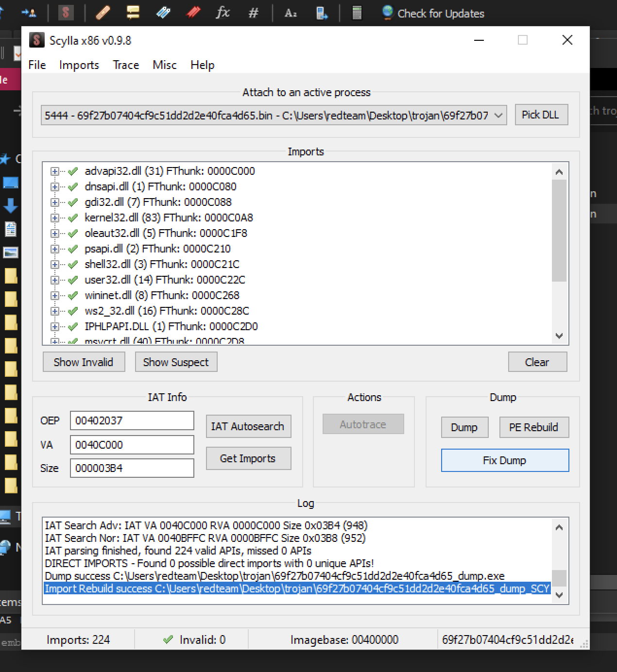Click the OEP input field
This screenshot has width=617, height=672.
[132, 420]
